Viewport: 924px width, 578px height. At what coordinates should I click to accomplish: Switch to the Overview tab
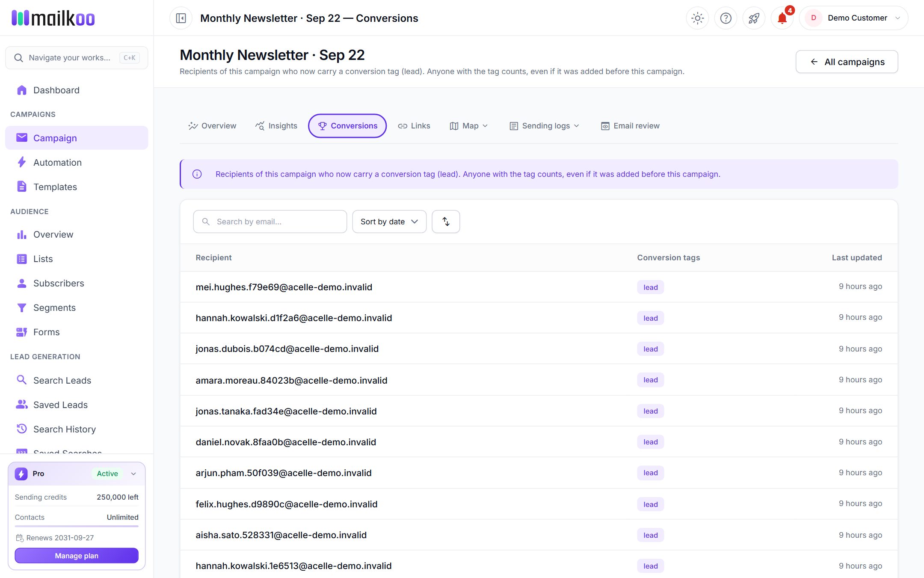(x=212, y=126)
